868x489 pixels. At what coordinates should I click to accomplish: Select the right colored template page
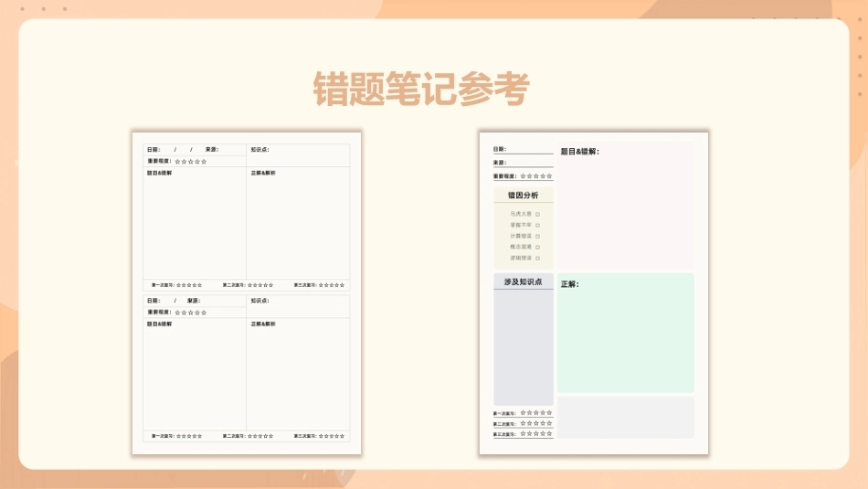(x=593, y=293)
